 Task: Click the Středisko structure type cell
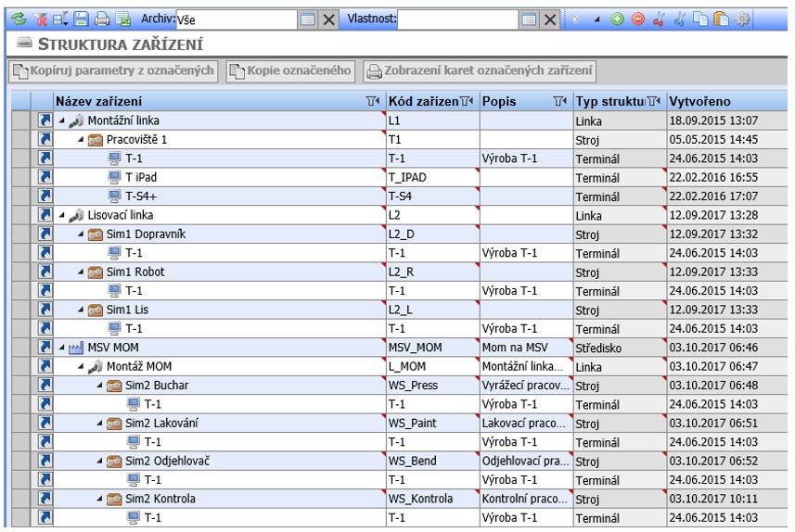(620, 348)
